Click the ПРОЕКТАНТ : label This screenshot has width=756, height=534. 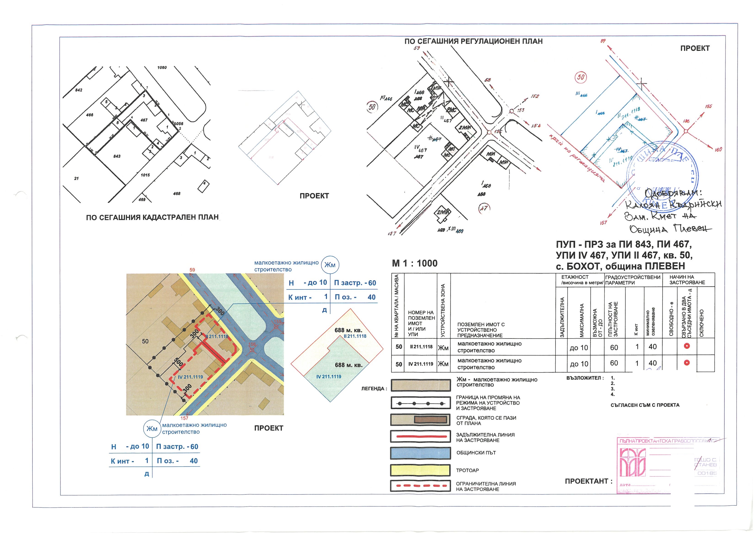[589, 481]
